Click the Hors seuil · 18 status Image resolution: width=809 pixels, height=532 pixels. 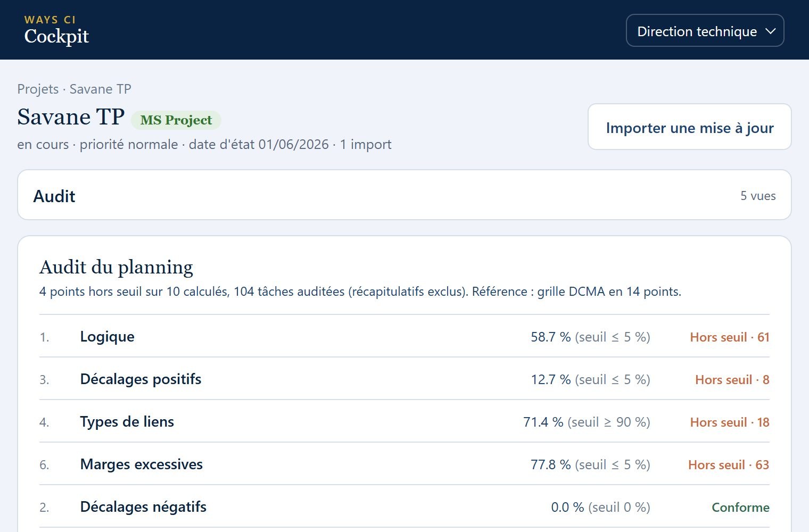(x=730, y=422)
